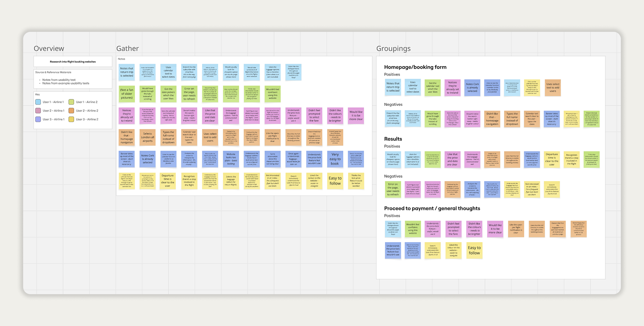
Task: Click "Like that the price and date" note in Gather
Action: click(x=210, y=116)
